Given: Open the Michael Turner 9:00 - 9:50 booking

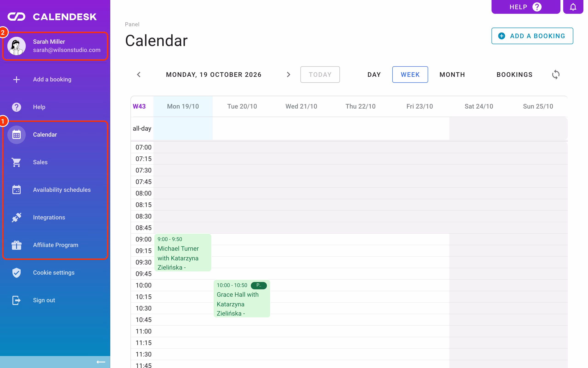Looking at the screenshot, I should [x=183, y=252].
